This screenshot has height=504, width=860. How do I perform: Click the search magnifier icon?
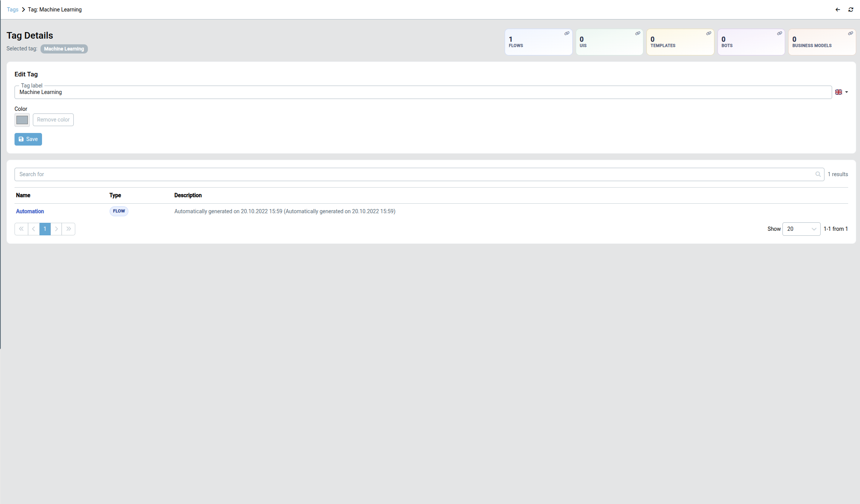pyautogui.click(x=818, y=174)
